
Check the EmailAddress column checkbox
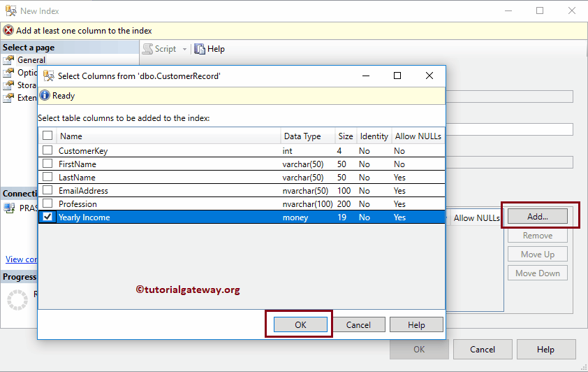[47, 190]
